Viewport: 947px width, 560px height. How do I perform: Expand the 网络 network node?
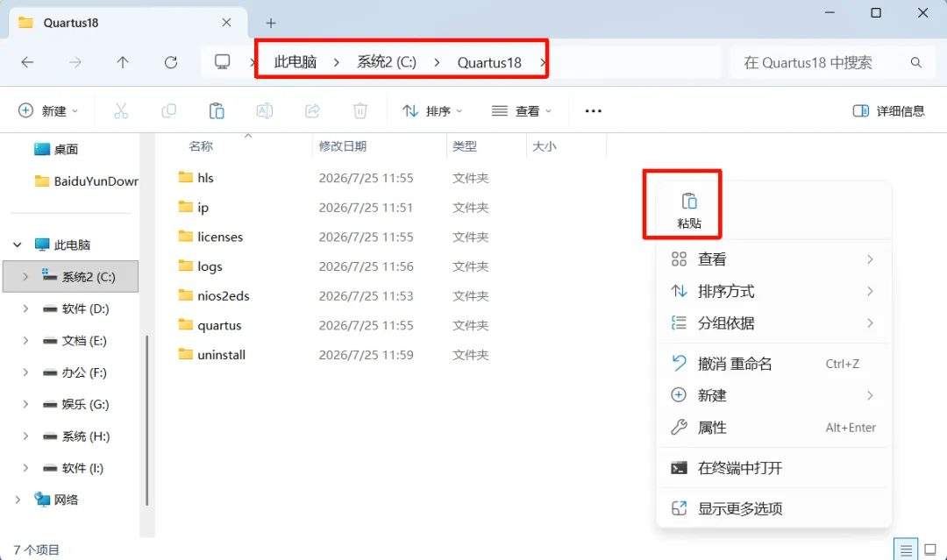[18, 500]
